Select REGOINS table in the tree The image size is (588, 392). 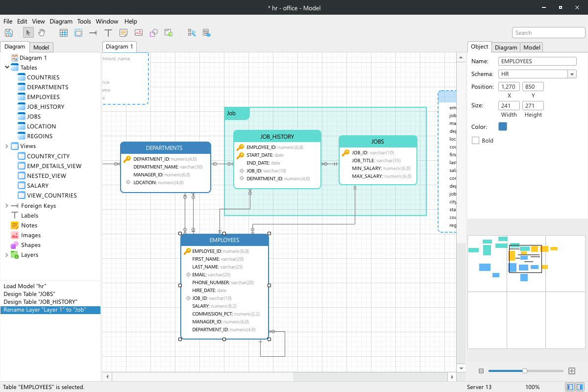[x=40, y=136]
